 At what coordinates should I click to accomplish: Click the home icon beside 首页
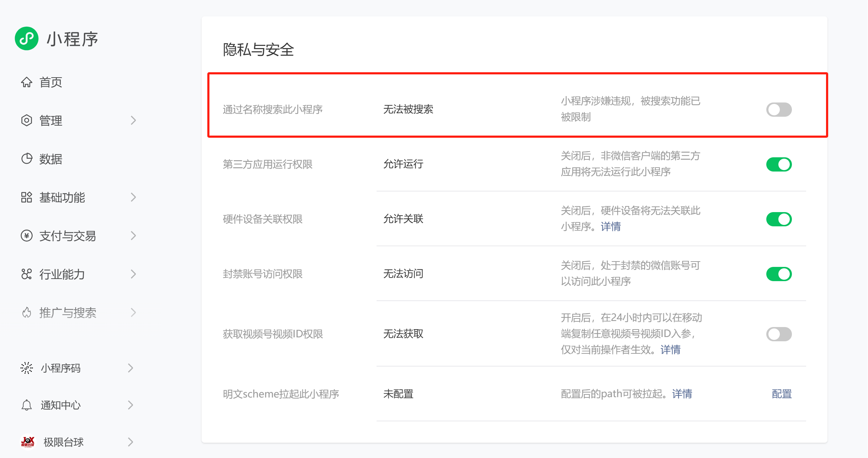coord(27,82)
